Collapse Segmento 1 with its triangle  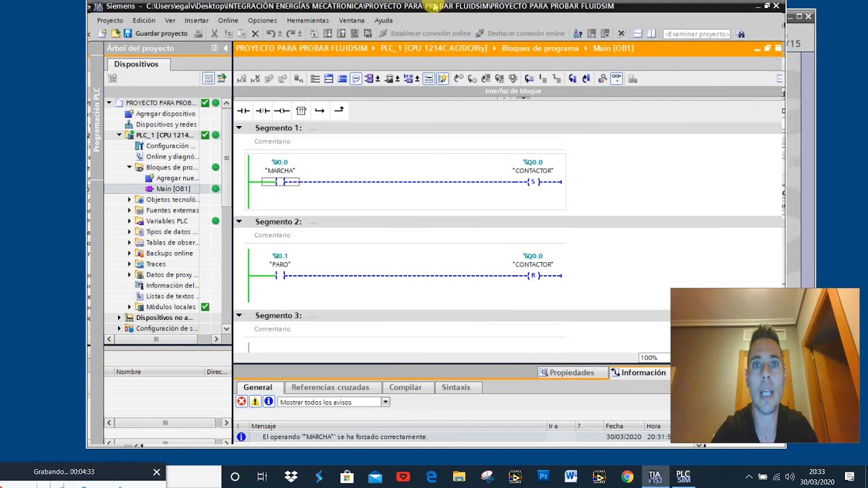pos(239,127)
